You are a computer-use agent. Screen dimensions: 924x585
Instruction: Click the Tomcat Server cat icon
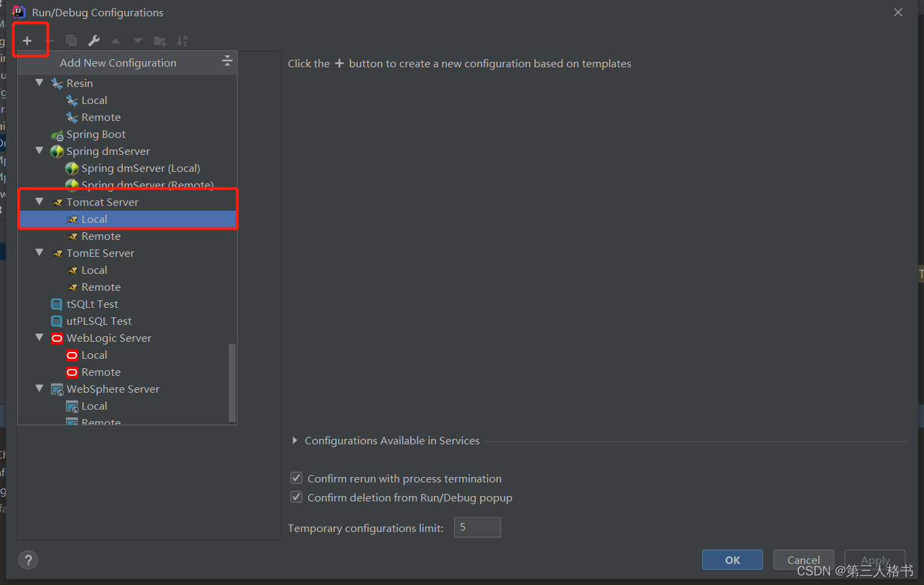pos(57,202)
